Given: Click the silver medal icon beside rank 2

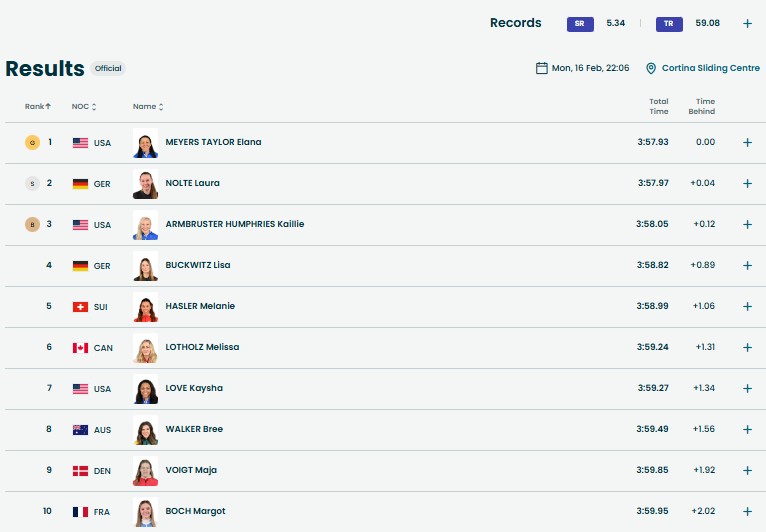Looking at the screenshot, I should pyautogui.click(x=32, y=183).
